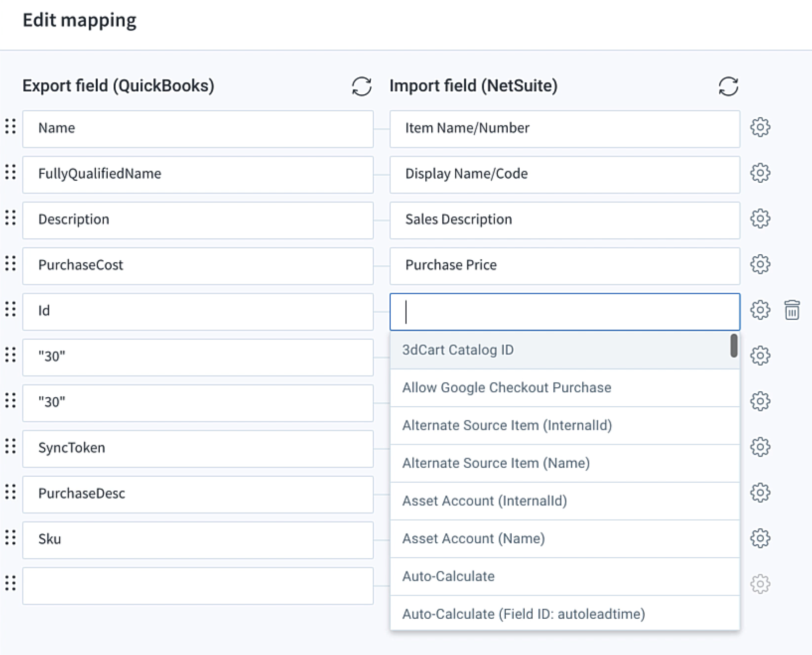
Task: Edit the Sku export field
Action: [x=198, y=540]
